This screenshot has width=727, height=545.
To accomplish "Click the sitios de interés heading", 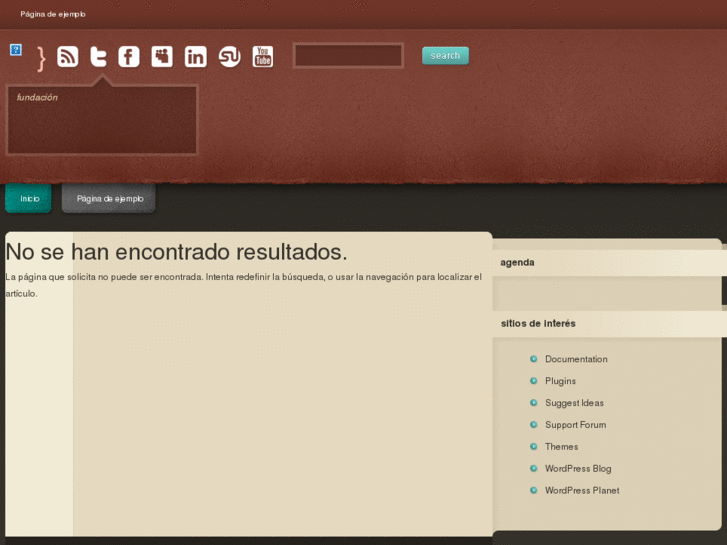I will tap(538, 323).
